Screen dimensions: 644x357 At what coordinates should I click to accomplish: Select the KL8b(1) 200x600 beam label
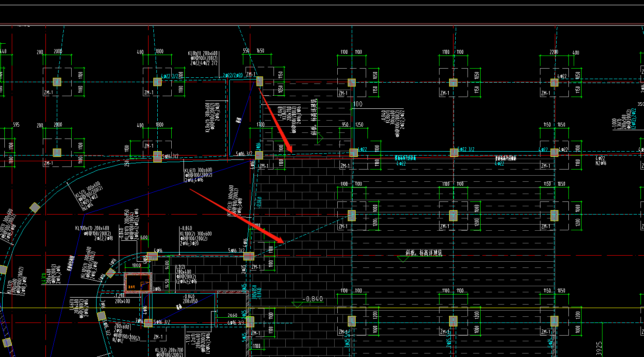(203, 53)
